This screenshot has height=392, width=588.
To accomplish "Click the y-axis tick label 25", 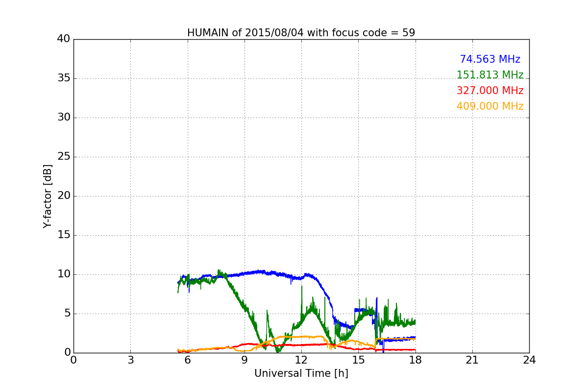I will [x=63, y=157].
